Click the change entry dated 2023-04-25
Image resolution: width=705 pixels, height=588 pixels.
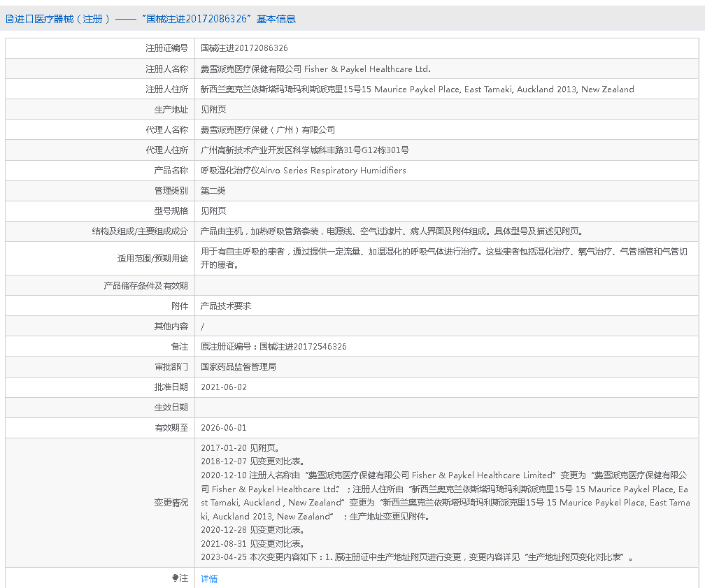tap(418, 557)
